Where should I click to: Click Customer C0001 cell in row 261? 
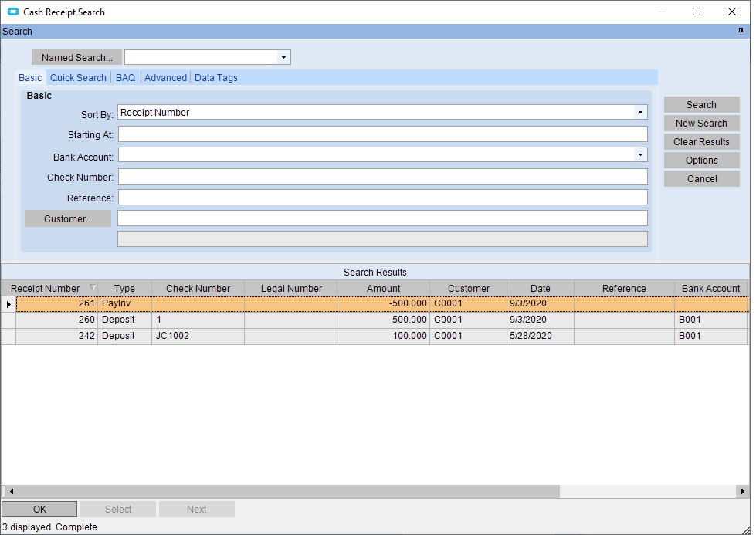pyautogui.click(x=468, y=303)
